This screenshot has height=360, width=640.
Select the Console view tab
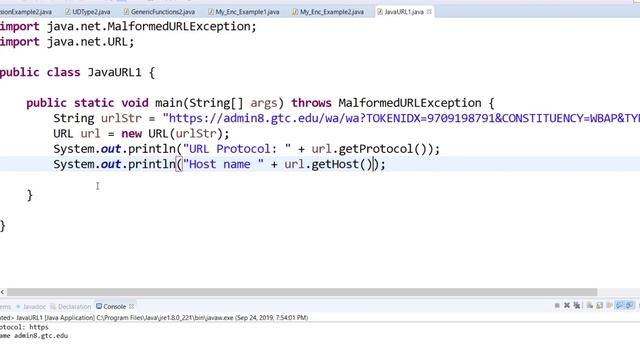[x=114, y=306]
